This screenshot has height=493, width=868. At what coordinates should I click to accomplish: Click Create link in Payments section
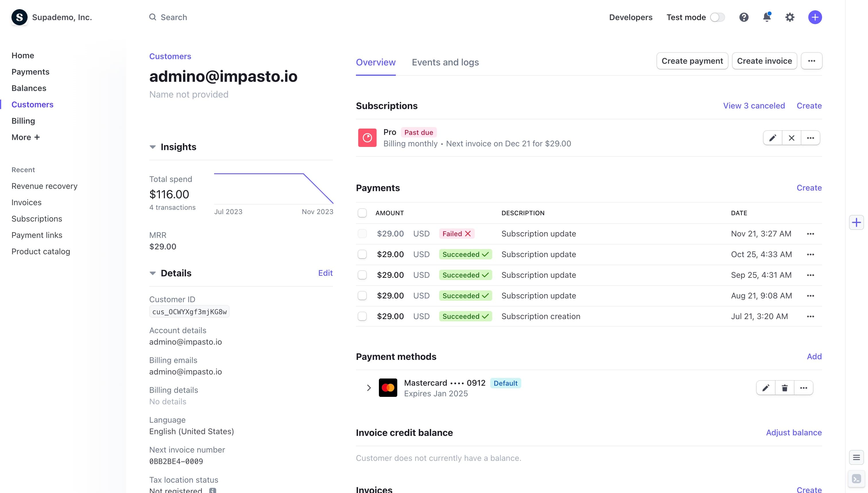click(809, 188)
